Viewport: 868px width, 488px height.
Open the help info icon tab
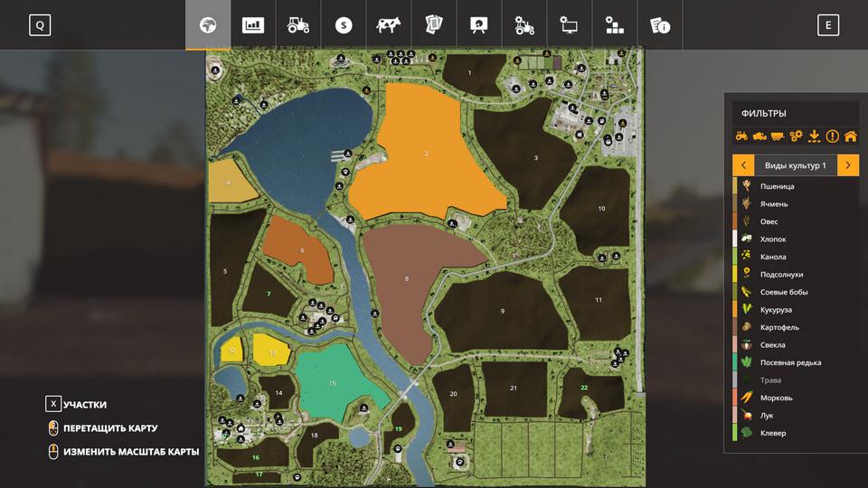click(660, 25)
